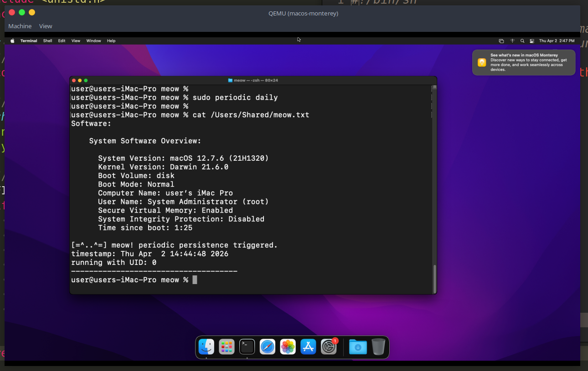Open Launchpad from the Dock
The image size is (588, 371).
[x=227, y=346]
